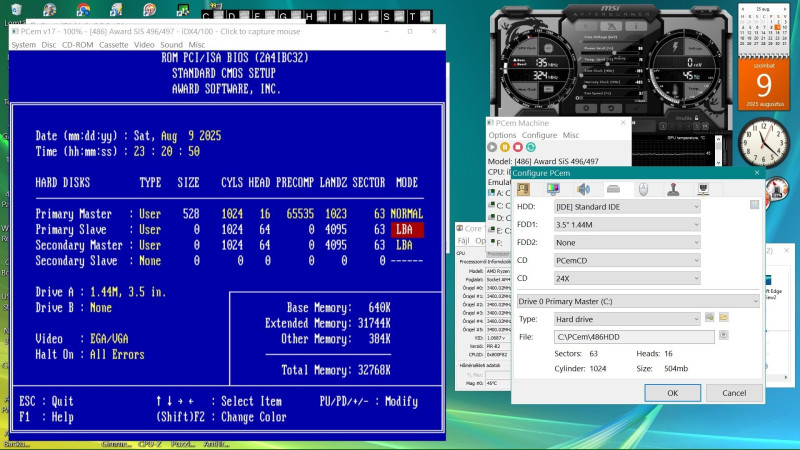Open the FDD1 3.5" 1.44M dropdown

pos(627,224)
